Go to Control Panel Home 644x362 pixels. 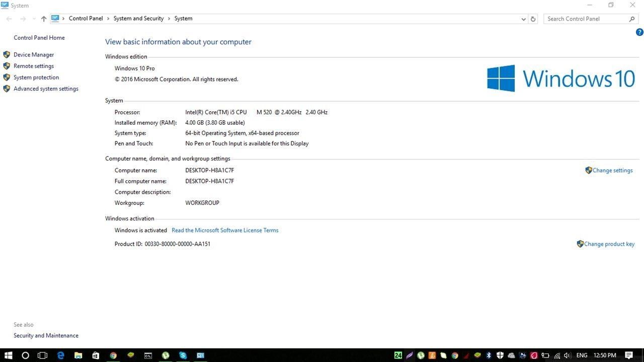tap(39, 38)
